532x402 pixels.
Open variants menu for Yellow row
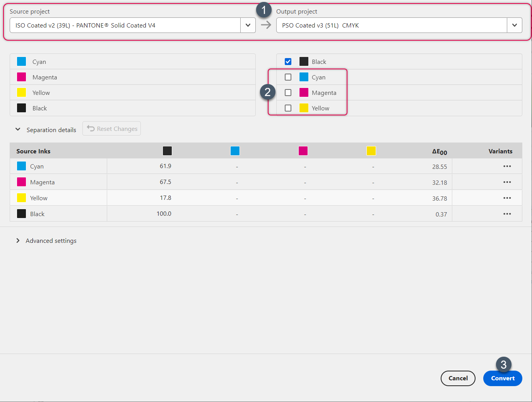(x=507, y=198)
